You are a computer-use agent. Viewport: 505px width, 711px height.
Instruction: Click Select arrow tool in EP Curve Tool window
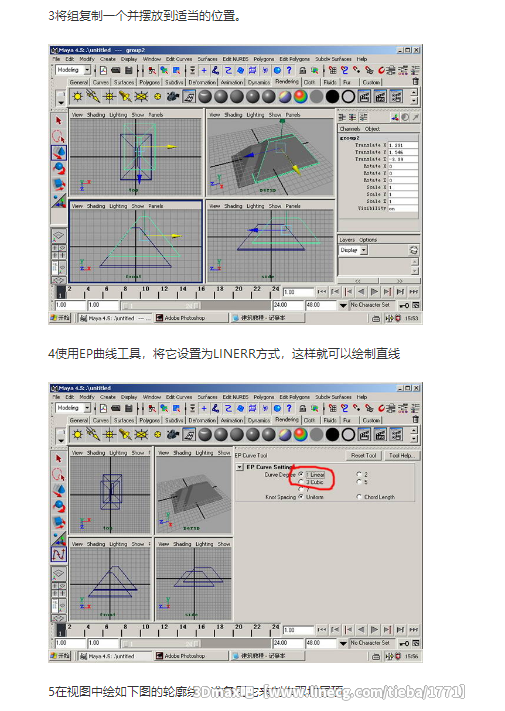58,458
